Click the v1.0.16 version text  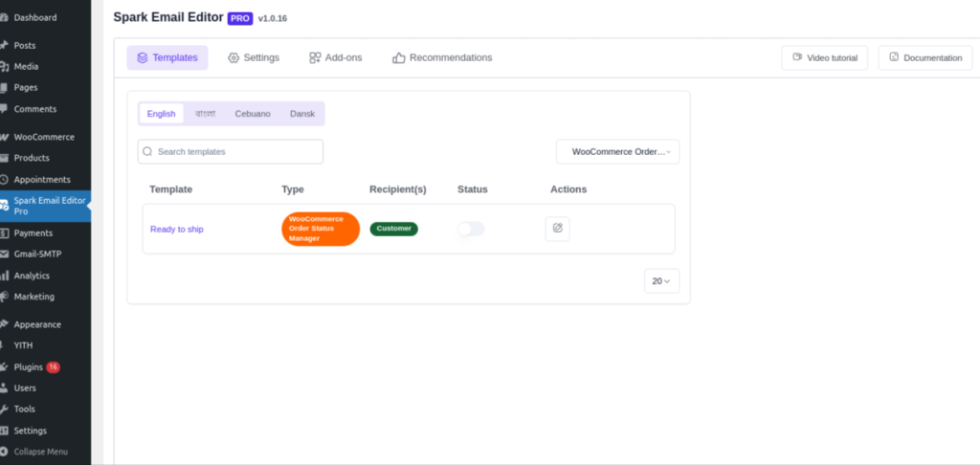(x=273, y=19)
